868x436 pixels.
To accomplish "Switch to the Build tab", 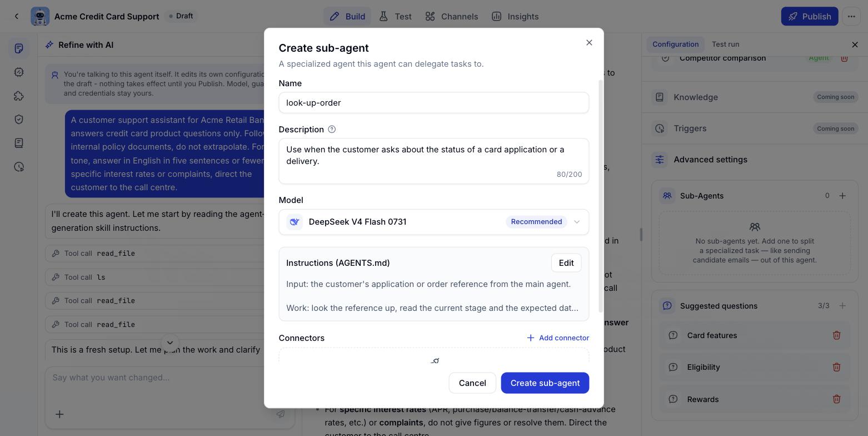I will click(347, 16).
